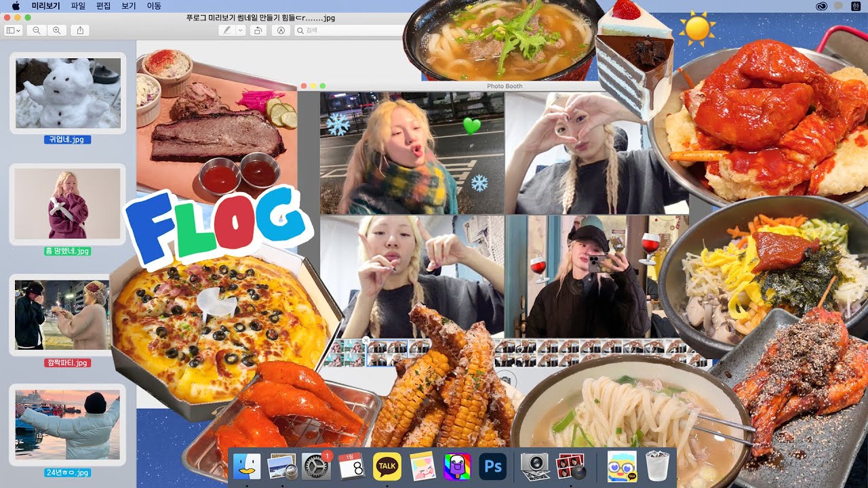
Task: Click the Creative Cloud menu bar icon
Action: click(x=821, y=5)
